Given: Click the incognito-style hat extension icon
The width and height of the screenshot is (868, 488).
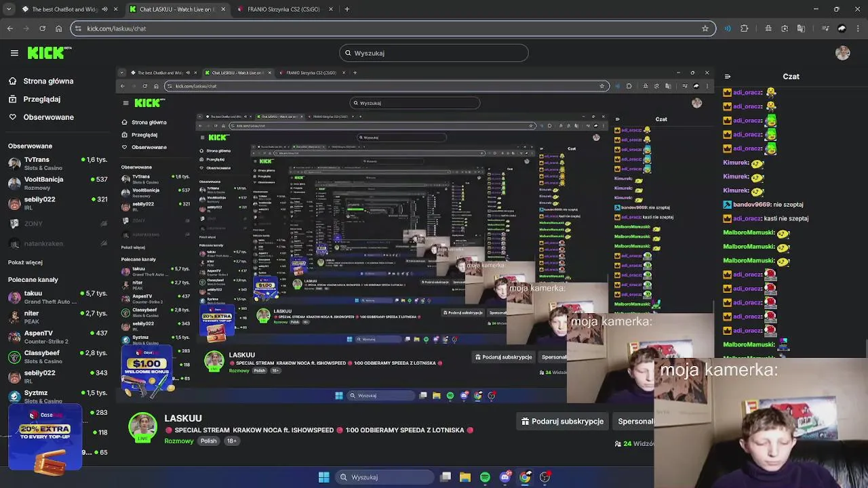Looking at the screenshot, I should pyautogui.click(x=768, y=28).
